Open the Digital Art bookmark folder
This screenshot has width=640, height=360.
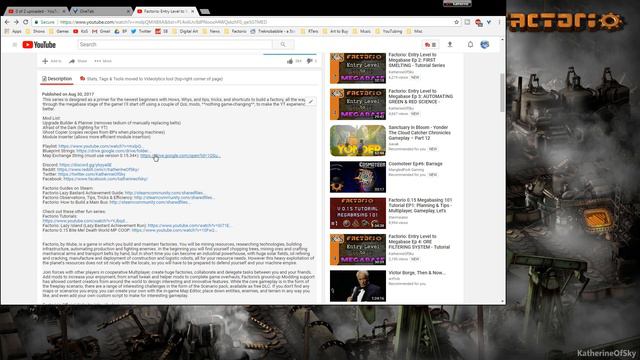185,31
